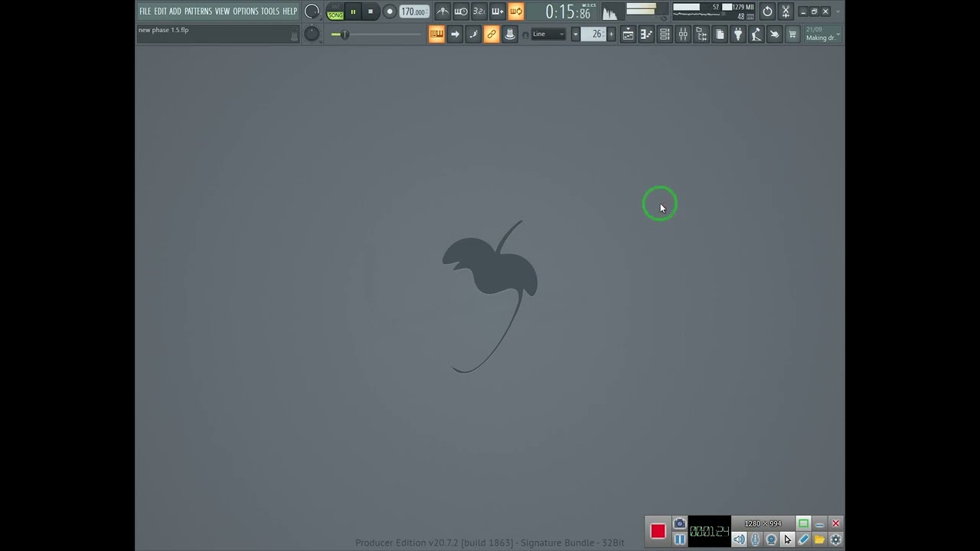Open the Playlist view icon
The height and width of the screenshot is (551, 980).
[x=628, y=34]
